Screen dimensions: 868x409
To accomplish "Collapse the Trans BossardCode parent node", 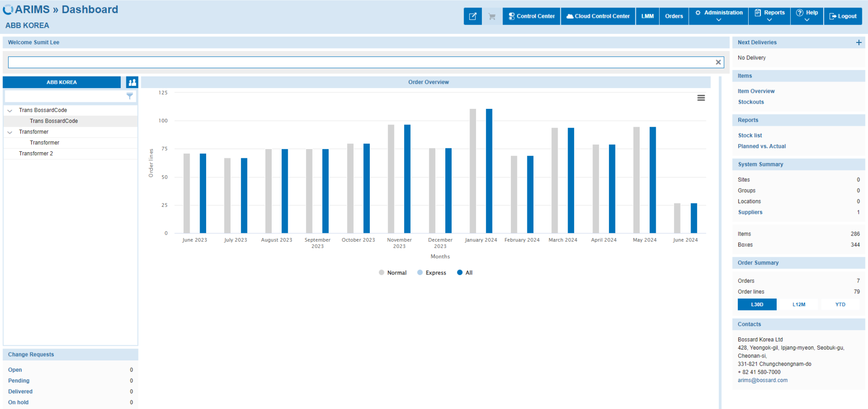I will click(x=10, y=111).
